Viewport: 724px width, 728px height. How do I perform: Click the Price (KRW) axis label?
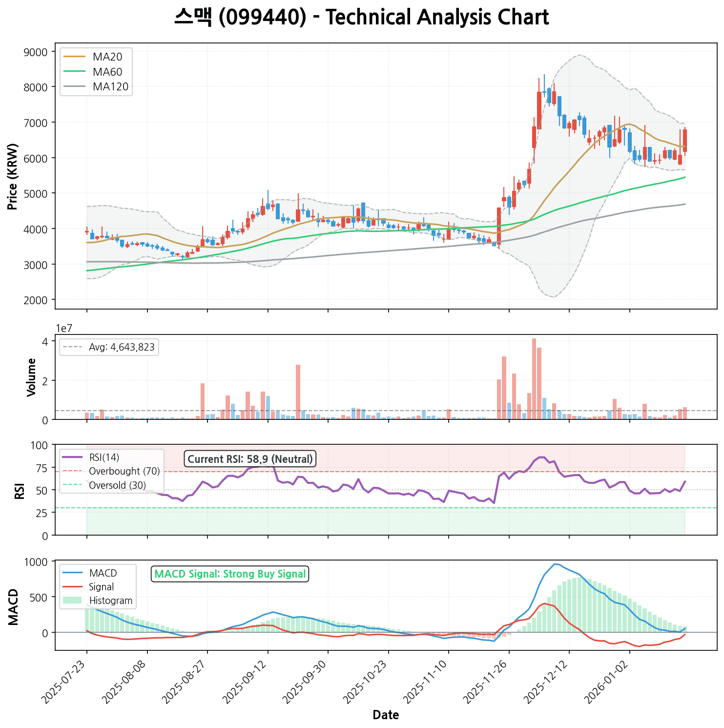coord(13,176)
